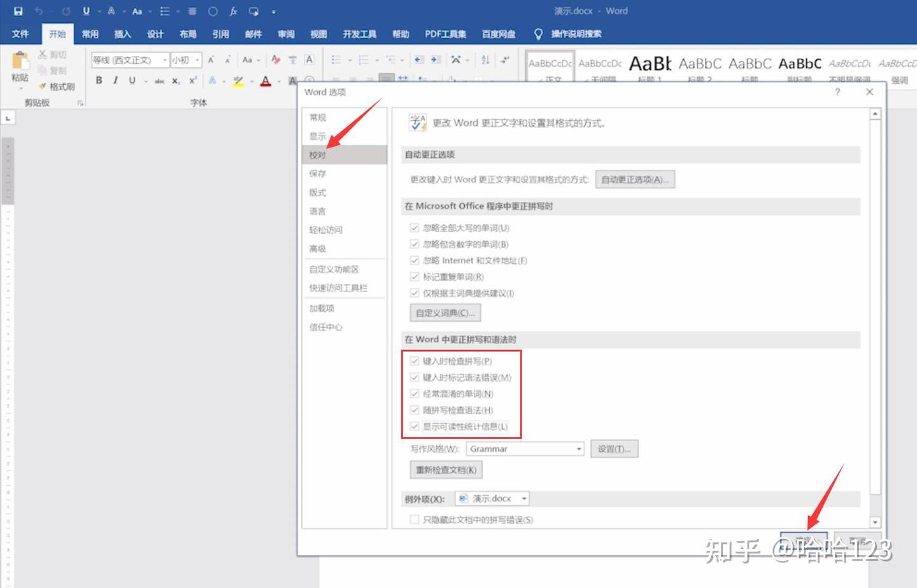Apply subscript x₂ formatting
This screenshot has width=917, height=588.
(176, 80)
